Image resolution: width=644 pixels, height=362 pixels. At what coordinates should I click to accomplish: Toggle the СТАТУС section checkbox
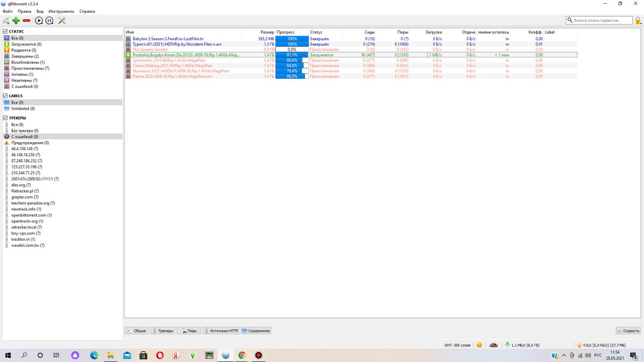point(5,32)
